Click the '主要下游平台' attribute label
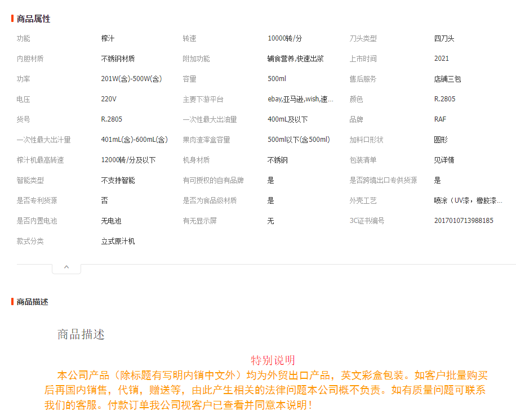The height and width of the screenshot is (420, 516). 203,99
